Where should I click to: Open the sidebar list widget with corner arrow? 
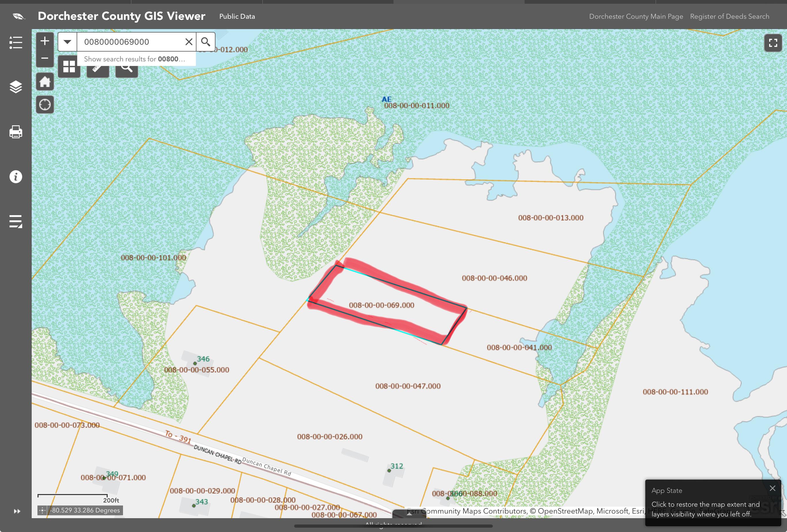tap(16, 221)
